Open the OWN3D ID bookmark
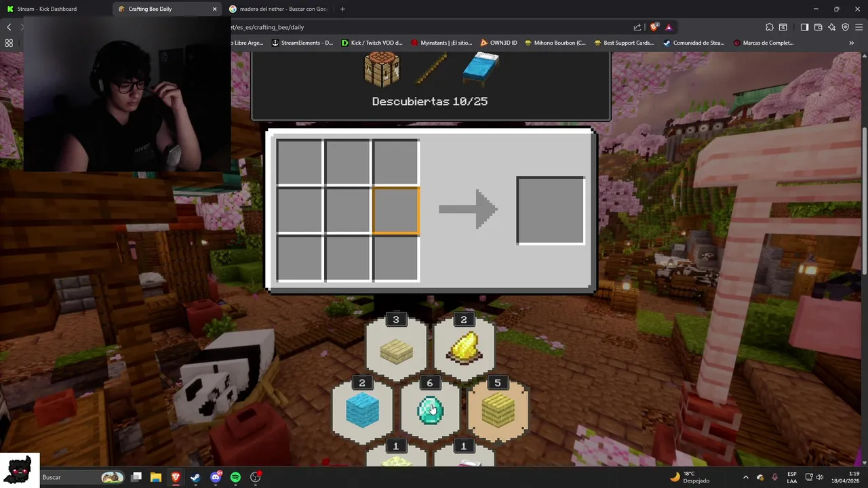The height and width of the screenshot is (488, 868). (x=498, y=43)
